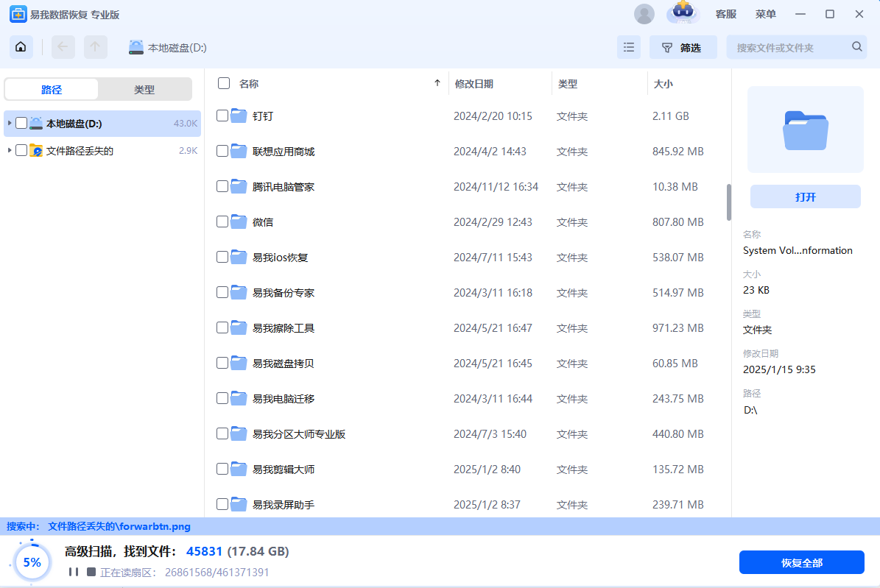This screenshot has height=588, width=880.
Task: Select checkbox for 腾讯电脑管家
Action: coord(222,186)
